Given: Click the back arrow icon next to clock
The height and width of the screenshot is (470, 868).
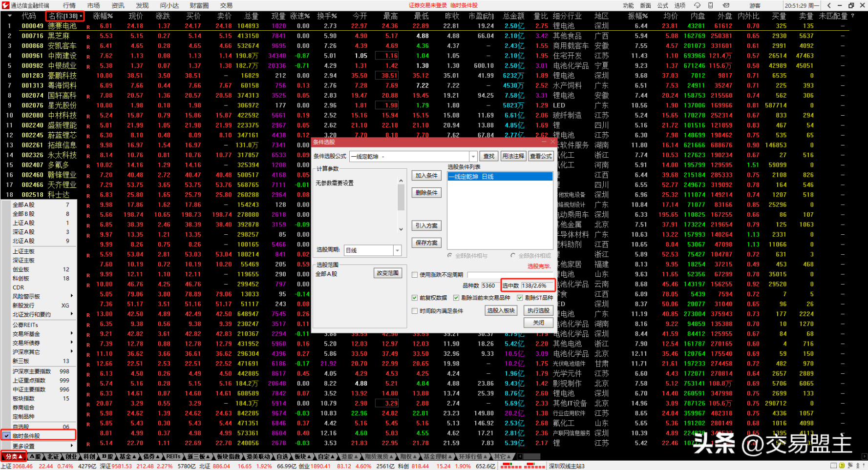Looking at the screenshot, I should coord(829,5).
